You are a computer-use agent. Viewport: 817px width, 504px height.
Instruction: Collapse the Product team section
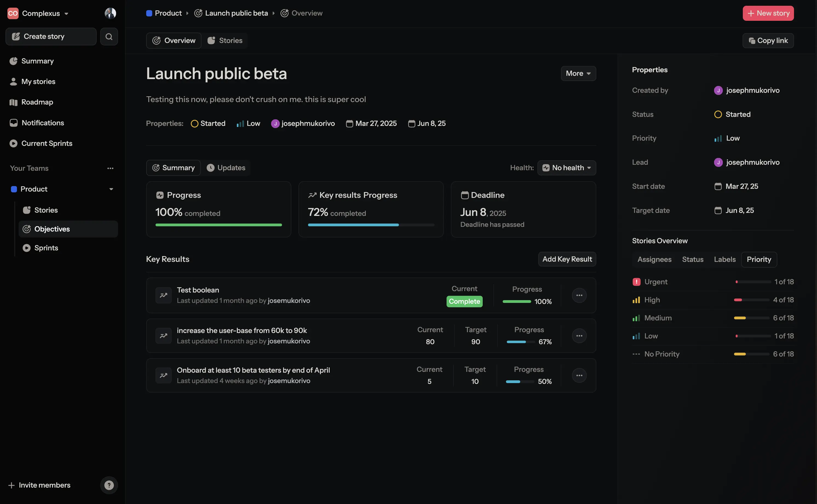[x=111, y=189]
